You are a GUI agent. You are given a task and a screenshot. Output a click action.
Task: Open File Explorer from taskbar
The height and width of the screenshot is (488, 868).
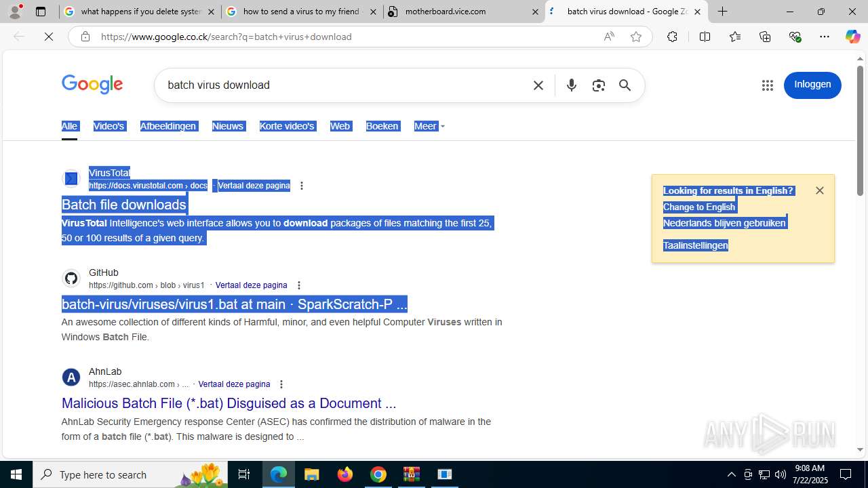click(312, 474)
